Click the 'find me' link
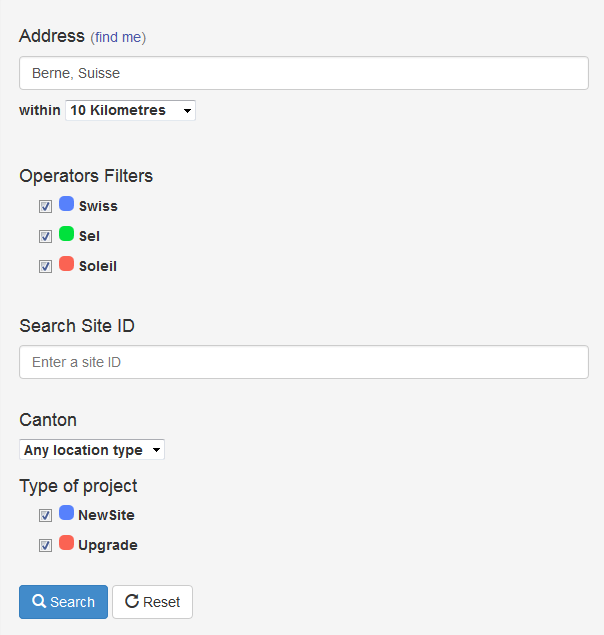The height and width of the screenshot is (635, 604). pos(118,37)
